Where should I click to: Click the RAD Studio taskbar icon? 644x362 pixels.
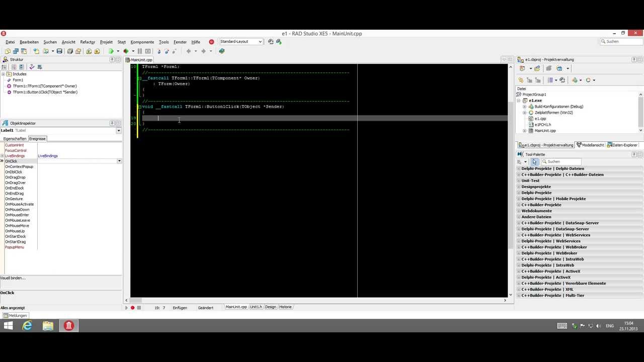click(68, 326)
